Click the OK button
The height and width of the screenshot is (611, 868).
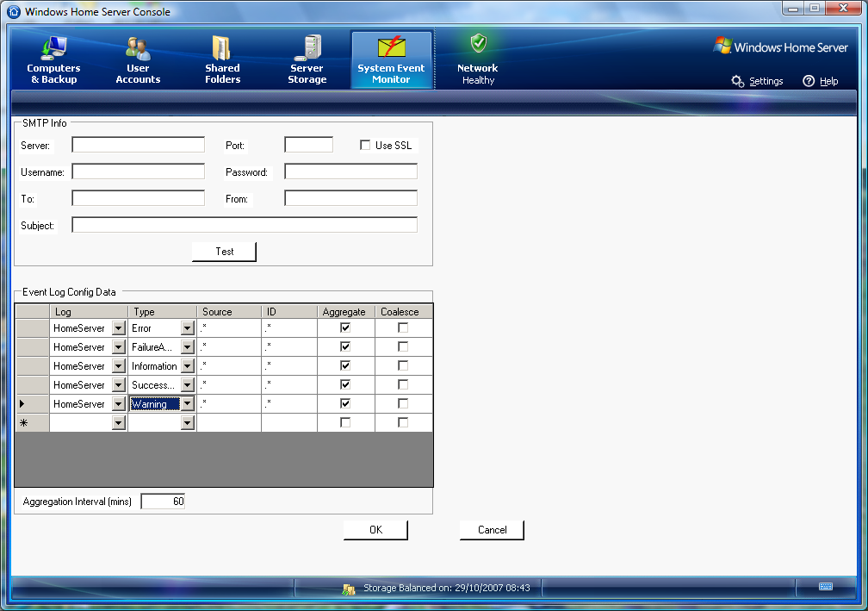(x=375, y=530)
